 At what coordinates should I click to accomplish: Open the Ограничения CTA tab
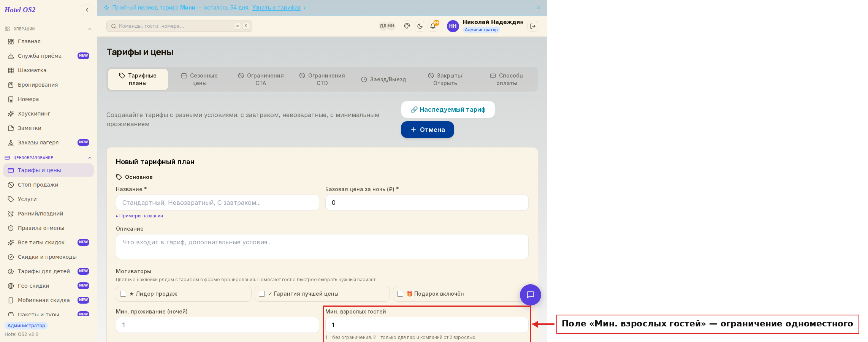coord(261,79)
